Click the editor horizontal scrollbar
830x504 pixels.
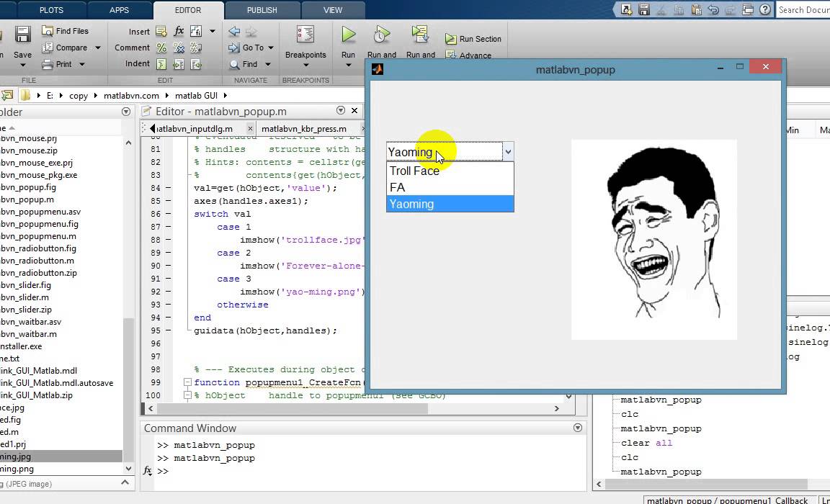(x=293, y=408)
